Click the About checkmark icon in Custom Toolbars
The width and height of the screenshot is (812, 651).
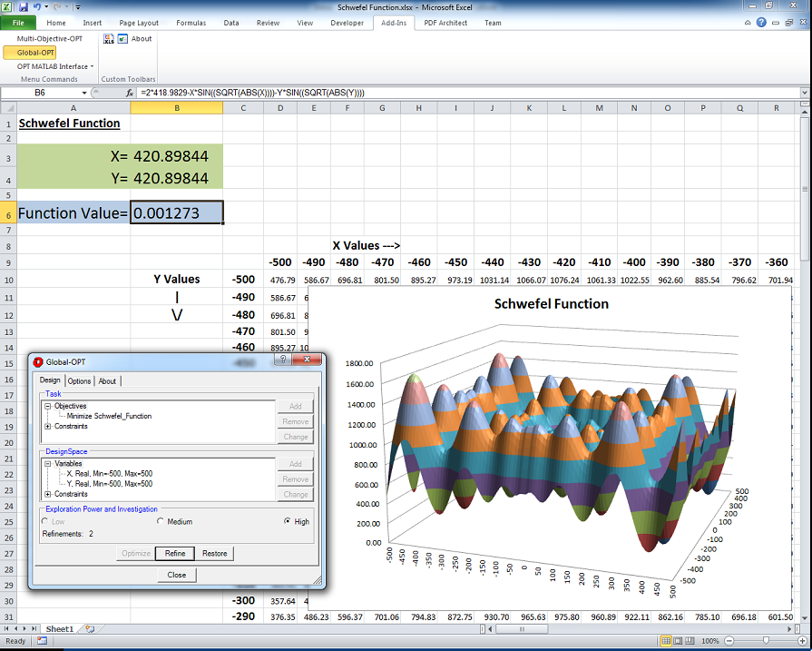[122, 39]
